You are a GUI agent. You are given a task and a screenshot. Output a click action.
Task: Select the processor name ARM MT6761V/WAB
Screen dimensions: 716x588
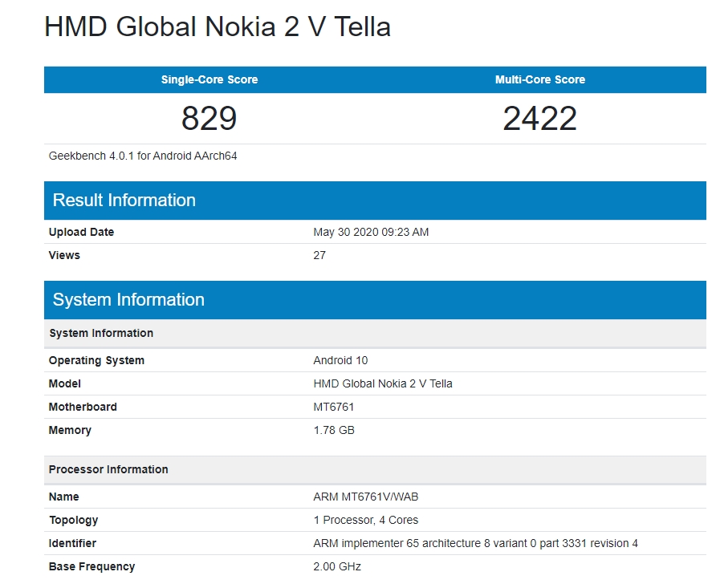pos(366,497)
